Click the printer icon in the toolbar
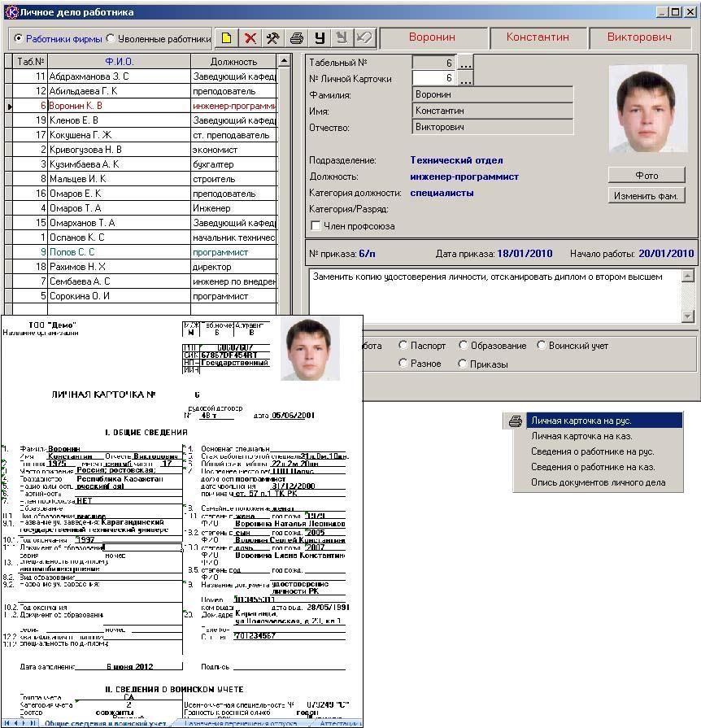 coord(296,38)
